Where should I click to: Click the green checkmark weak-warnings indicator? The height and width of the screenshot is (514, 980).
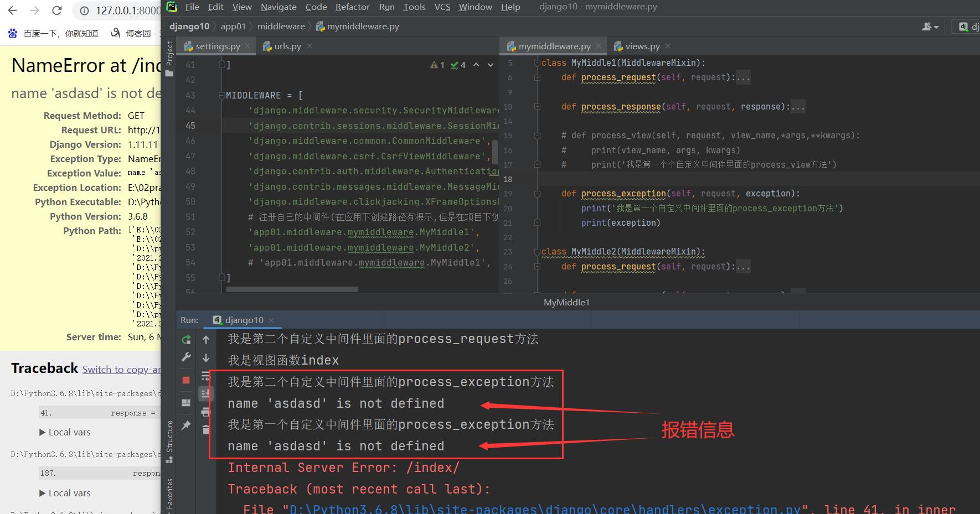[458, 65]
